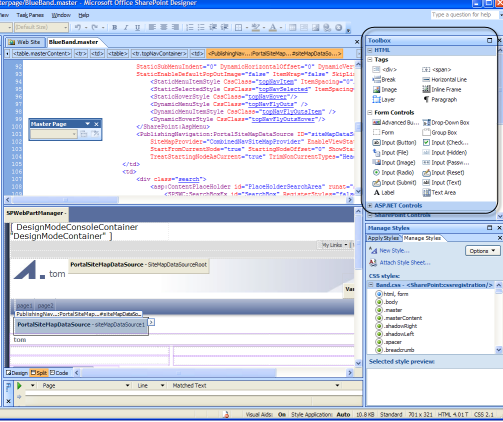Select the Input (Radio) control
The height and width of the screenshot is (422, 503).
click(x=393, y=173)
